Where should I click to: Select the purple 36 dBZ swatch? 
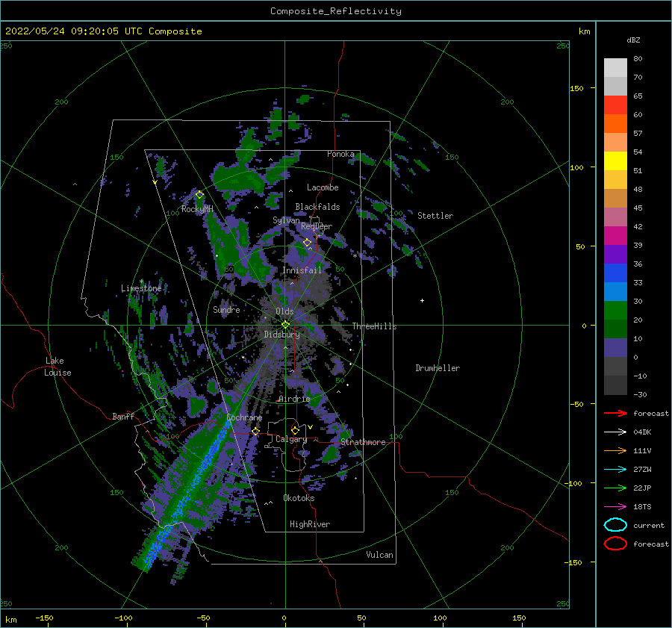click(x=615, y=254)
